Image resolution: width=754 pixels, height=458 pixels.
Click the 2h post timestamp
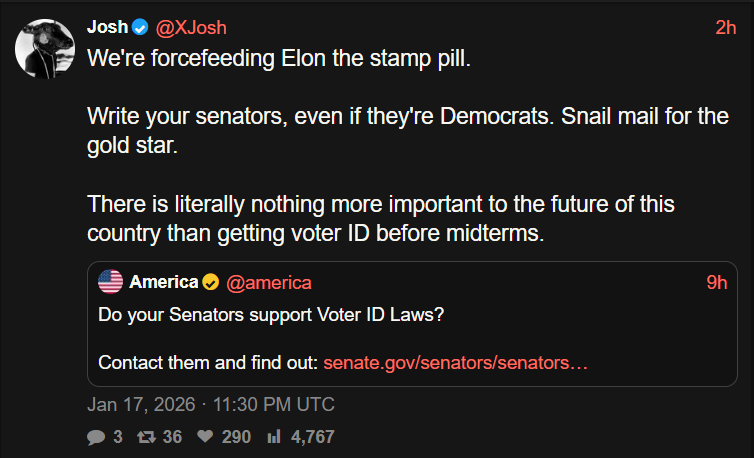725,27
